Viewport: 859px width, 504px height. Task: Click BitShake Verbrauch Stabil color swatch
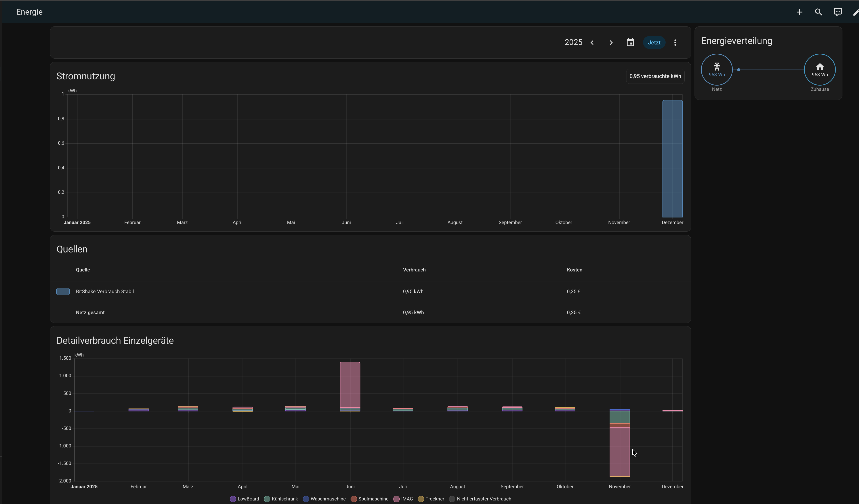click(63, 291)
